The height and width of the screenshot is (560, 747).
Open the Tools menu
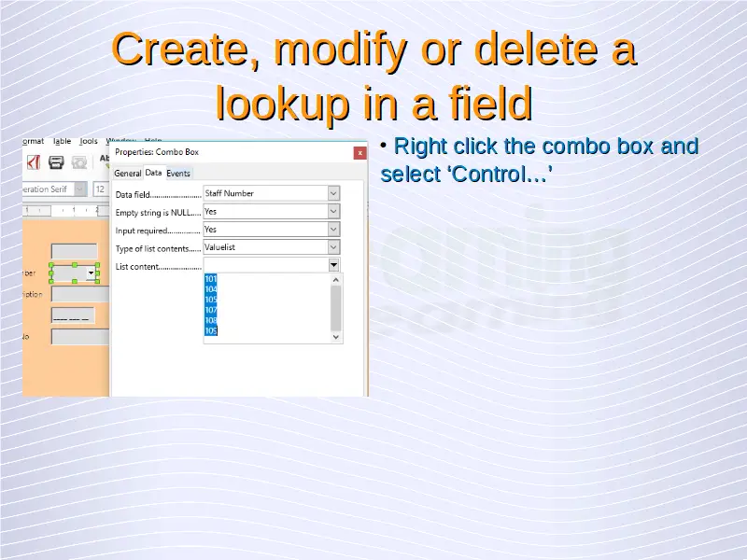88,141
